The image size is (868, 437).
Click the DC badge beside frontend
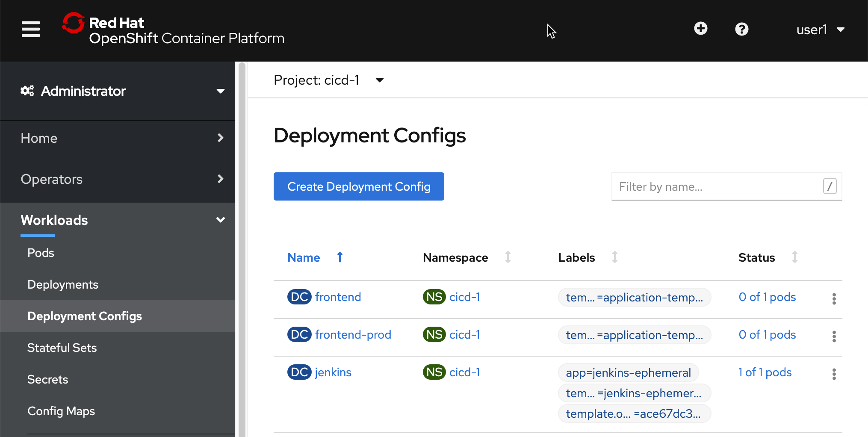click(299, 297)
